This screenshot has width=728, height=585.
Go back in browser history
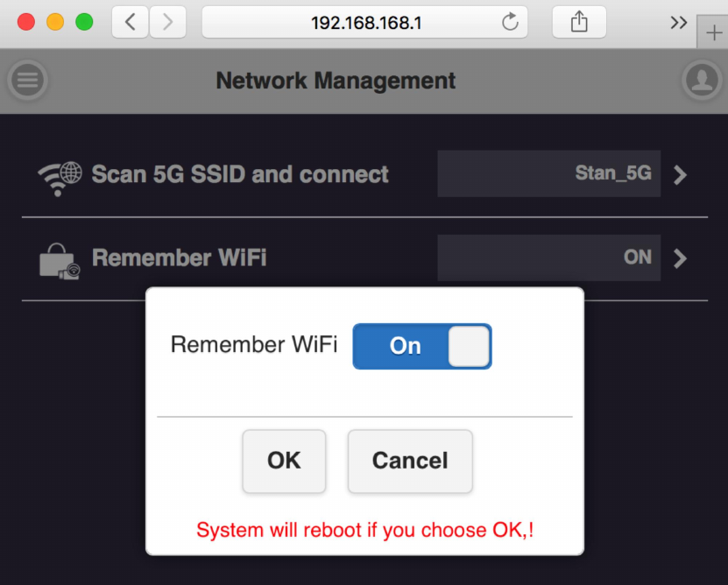pyautogui.click(x=131, y=23)
